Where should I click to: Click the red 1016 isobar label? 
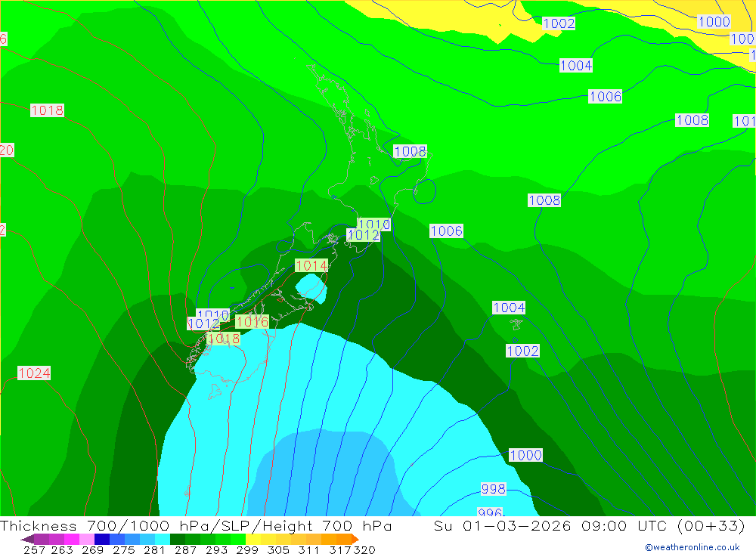[253, 322]
